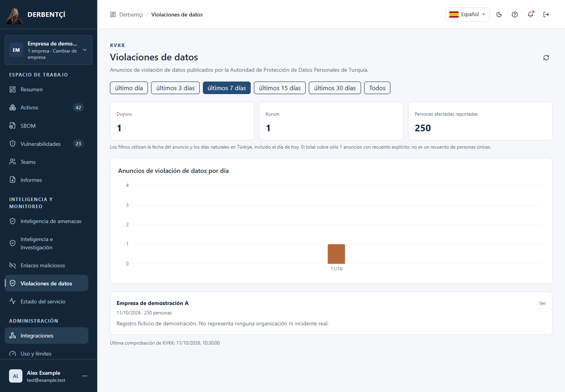Click the Enlaces maliciosos sidebar icon
Screen dimensions: 565x392
pyautogui.click(x=13, y=265)
